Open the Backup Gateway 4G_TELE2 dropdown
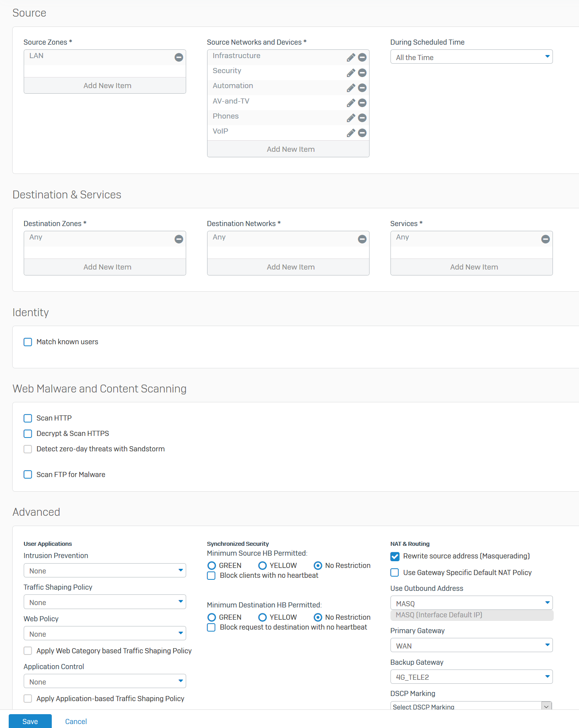Image resolution: width=579 pixels, height=728 pixels. 471,677
